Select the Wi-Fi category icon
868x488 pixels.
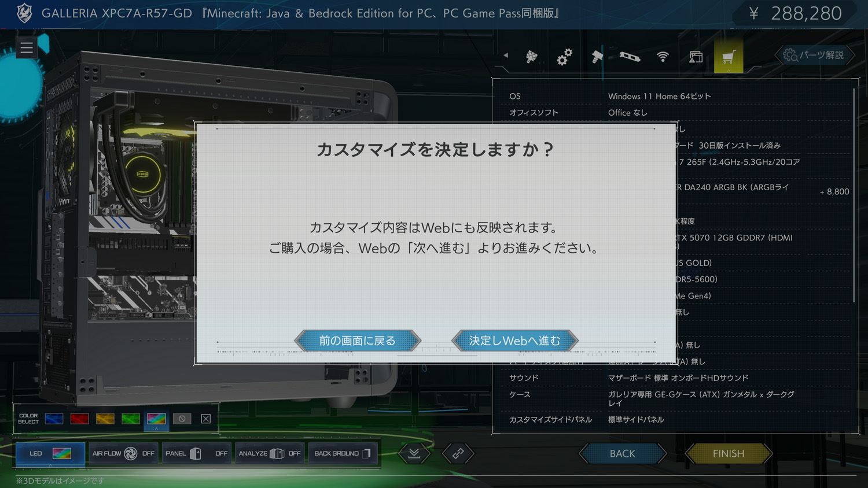coord(663,57)
